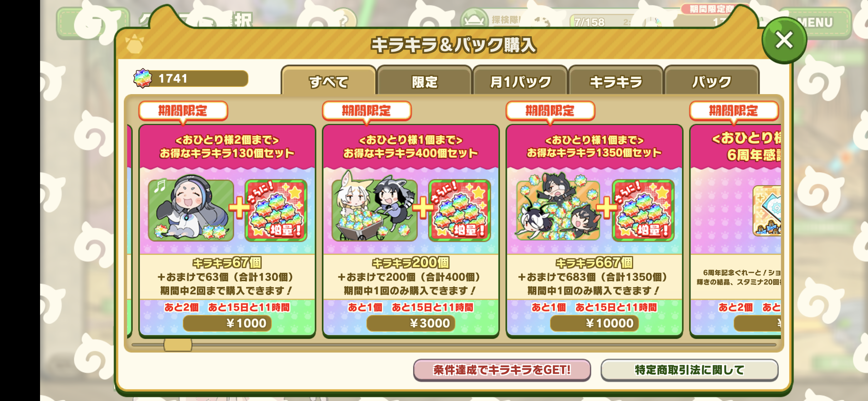Tap the penguin girl with headphones thumbnail
Image resolution: width=868 pixels, height=401 pixels.
(191, 210)
